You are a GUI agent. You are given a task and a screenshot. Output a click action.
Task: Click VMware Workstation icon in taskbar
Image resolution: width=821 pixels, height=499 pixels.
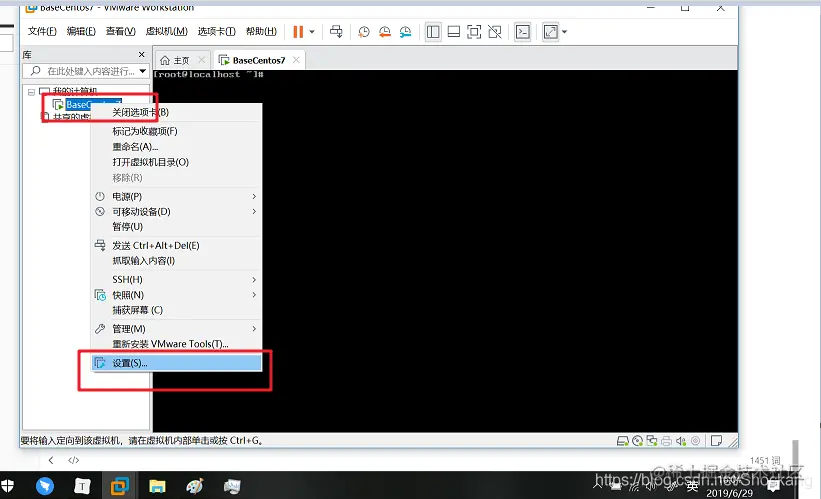120,486
